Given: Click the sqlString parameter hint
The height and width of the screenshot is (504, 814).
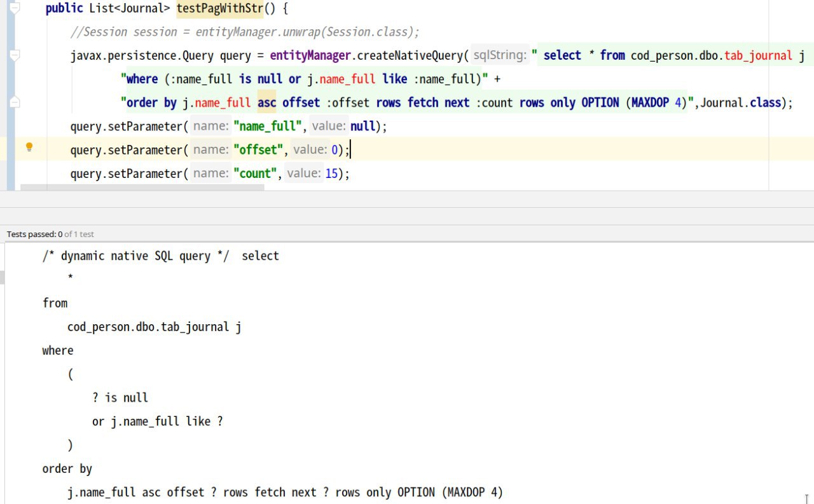Looking at the screenshot, I should (500, 56).
